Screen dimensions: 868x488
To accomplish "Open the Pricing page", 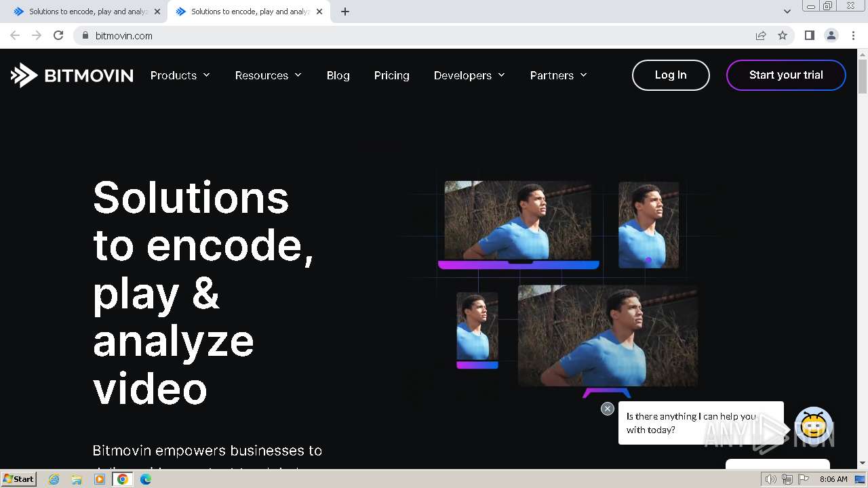I will tap(392, 75).
